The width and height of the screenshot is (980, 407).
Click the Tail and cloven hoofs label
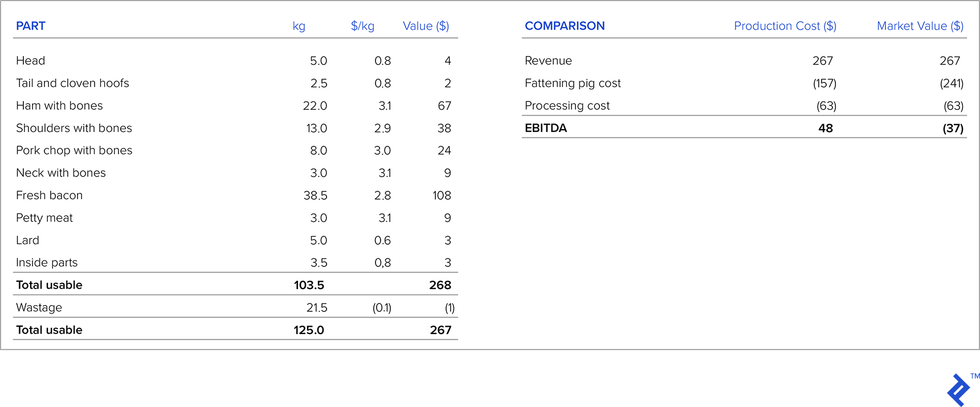[72, 84]
